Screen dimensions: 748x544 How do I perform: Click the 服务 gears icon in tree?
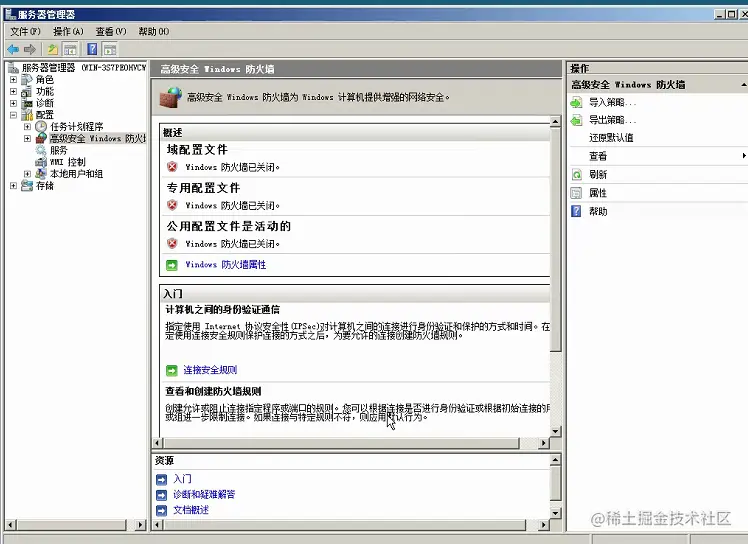point(41,150)
